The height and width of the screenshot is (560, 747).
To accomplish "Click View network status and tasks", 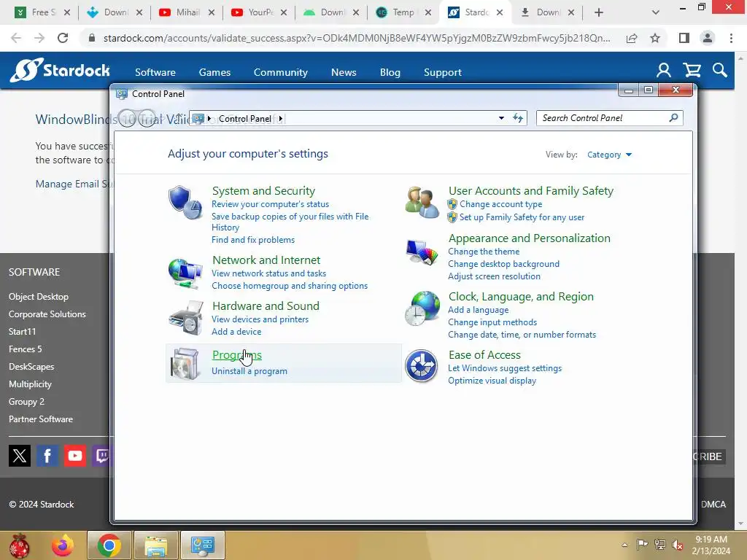I will coord(268,273).
